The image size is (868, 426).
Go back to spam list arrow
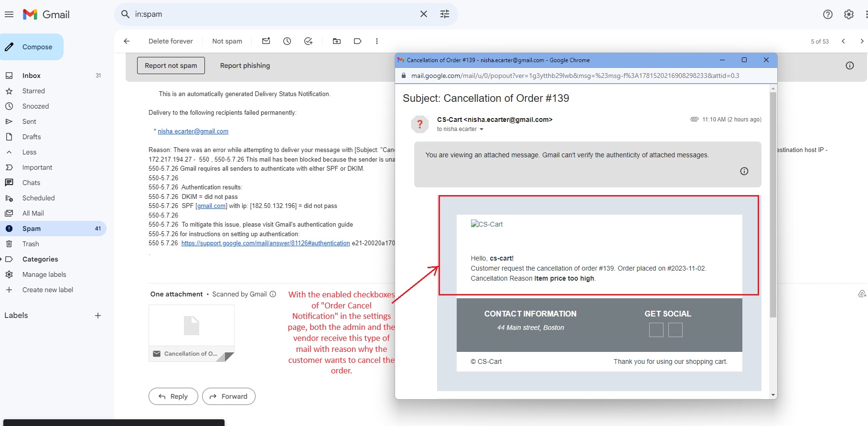(127, 41)
